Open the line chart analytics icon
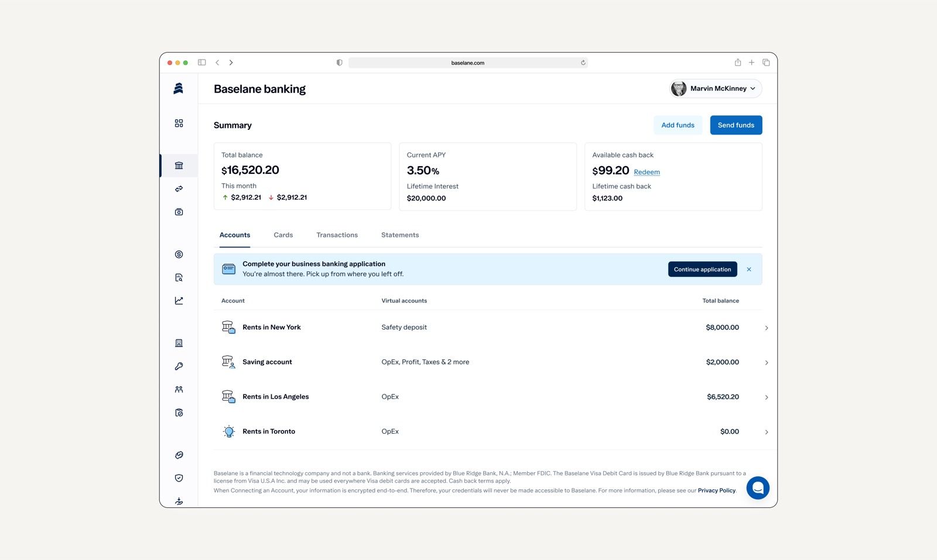 [x=179, y=301]
